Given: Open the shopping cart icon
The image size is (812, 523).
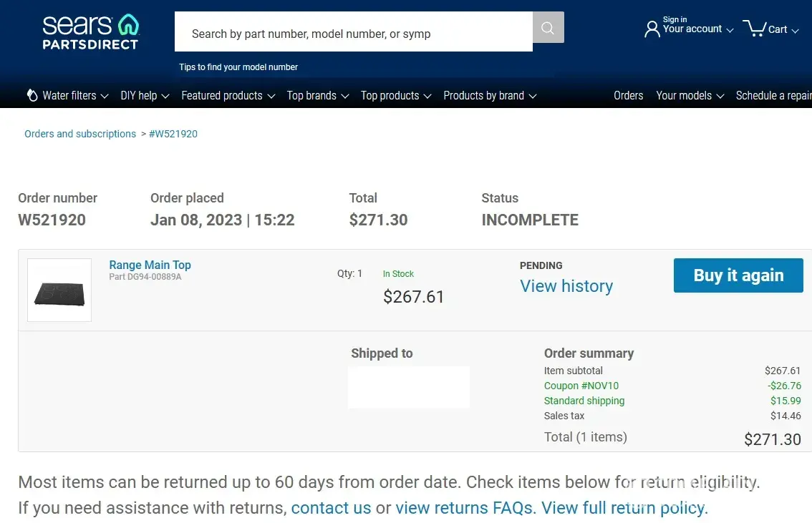Looking at the screenshot, I should coord(754,28).
